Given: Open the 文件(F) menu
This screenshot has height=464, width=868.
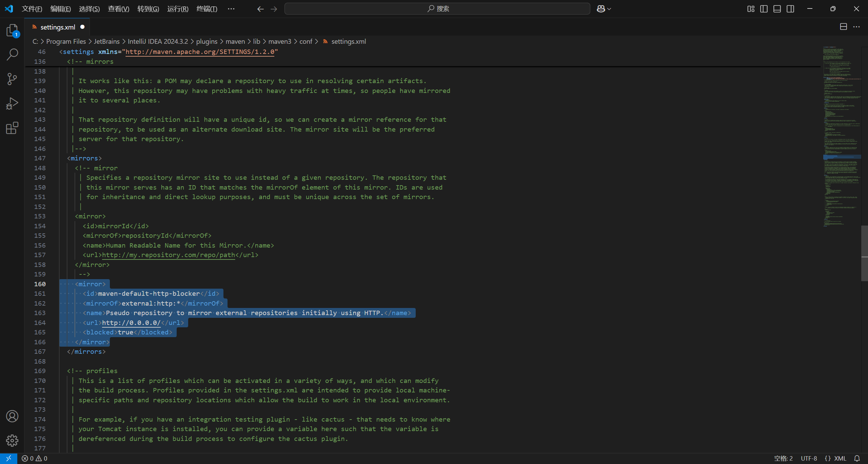Looking at the screenshot, I should pos(32,9).
